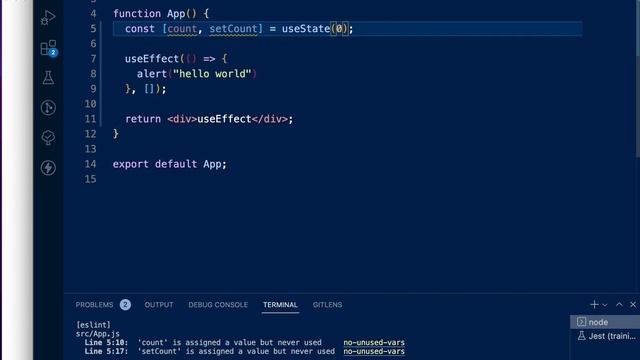This screenshot has width=640, height=360.
Task: Click src/App.js path in terminal
Action: [x=98, y=333]
